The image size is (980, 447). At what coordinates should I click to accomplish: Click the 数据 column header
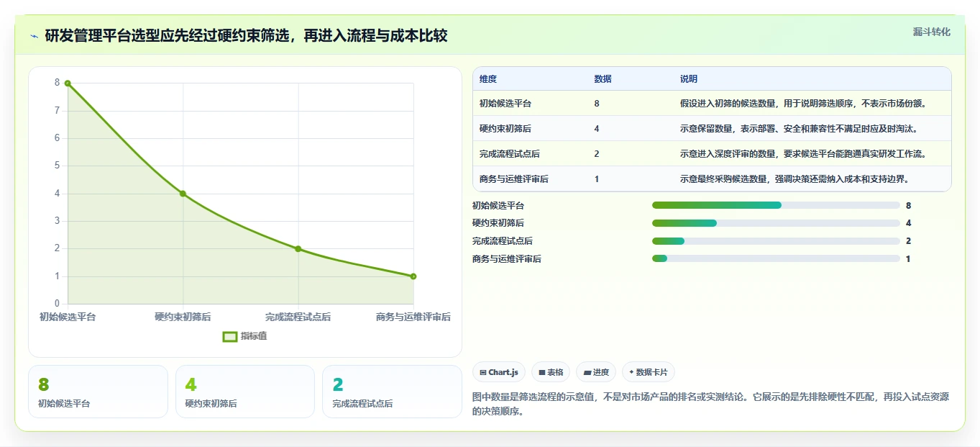(603, 79)
